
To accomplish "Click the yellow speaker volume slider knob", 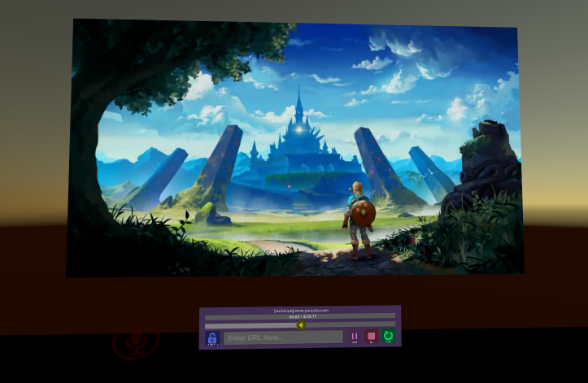I will [x=301, y=325].
